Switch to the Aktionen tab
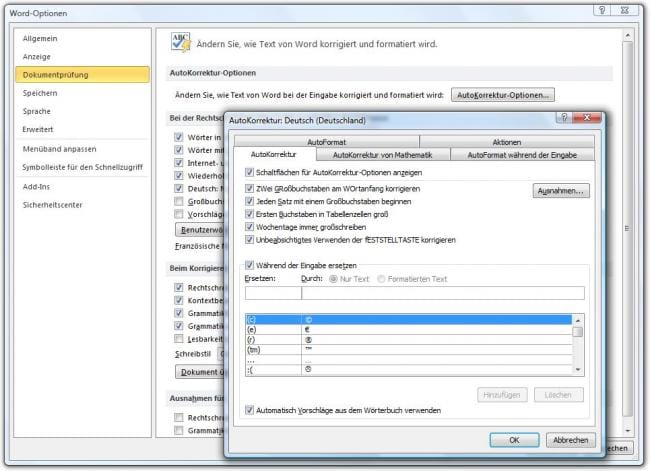The width and height of the screenshot is (650, 471). point(507,142)
